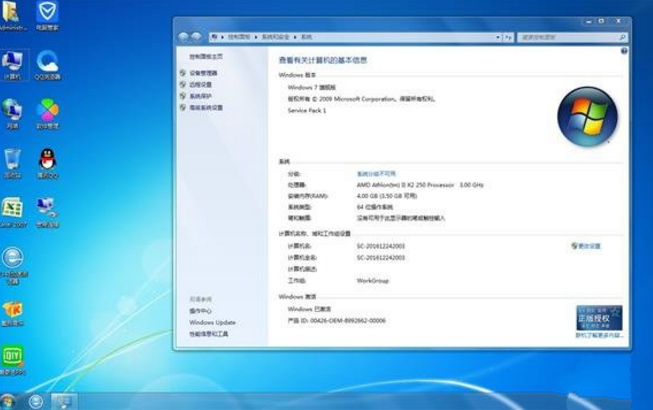653x410 pixels.
Task: Refresh the address bar view
Action: (x=508, y=37)
